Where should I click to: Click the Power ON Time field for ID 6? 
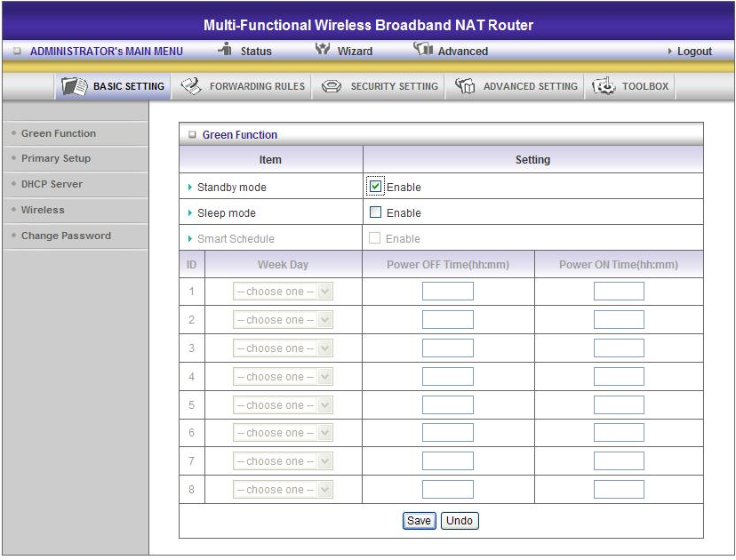click(620, 432)
